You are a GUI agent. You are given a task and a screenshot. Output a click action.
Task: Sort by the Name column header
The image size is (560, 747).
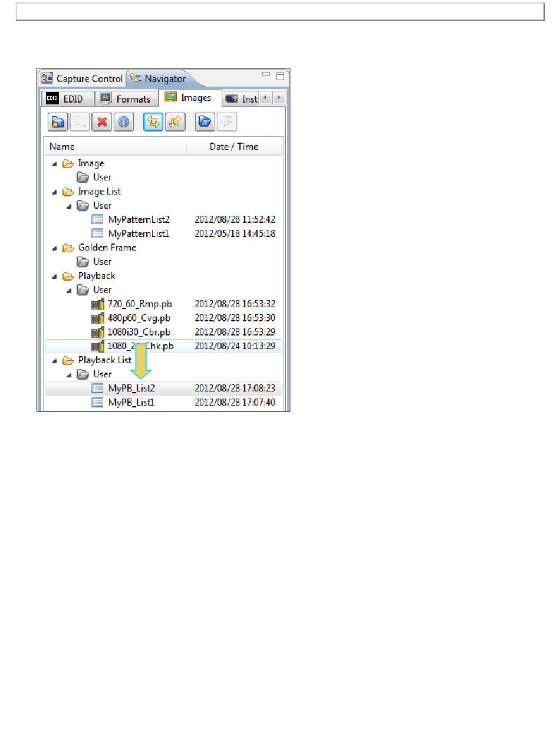[x=116, y=146]
